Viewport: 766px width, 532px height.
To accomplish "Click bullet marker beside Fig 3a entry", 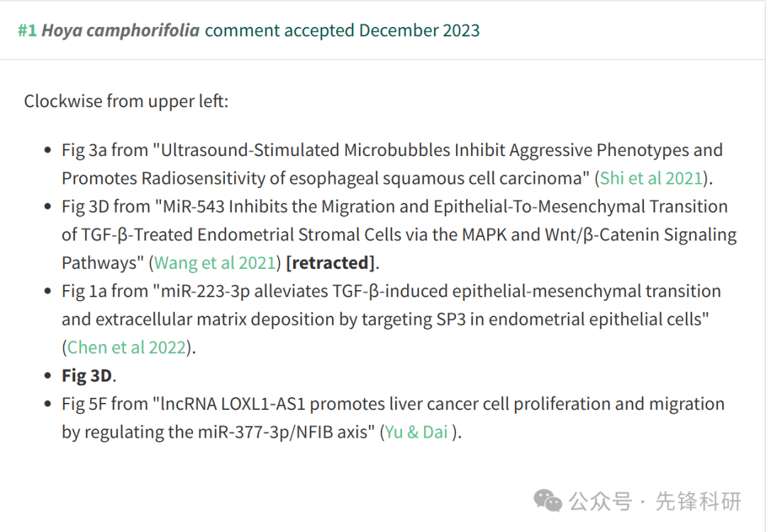I will [48, 150].
